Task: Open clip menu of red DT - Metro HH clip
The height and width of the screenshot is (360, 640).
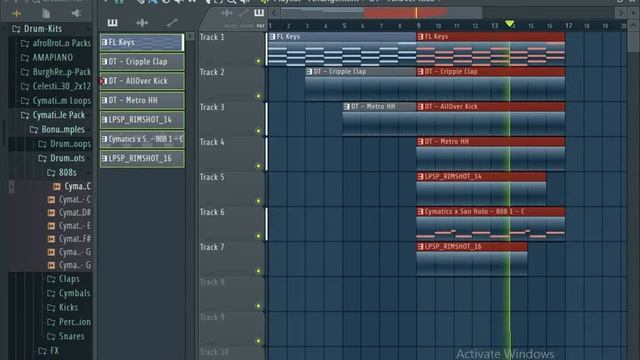Action: point(420,142)
